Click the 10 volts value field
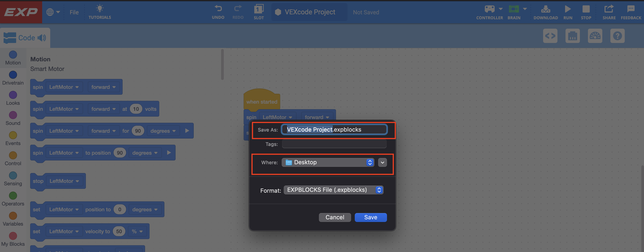The width and height of the screenshot is (644, 252). (x=136, y=109)
